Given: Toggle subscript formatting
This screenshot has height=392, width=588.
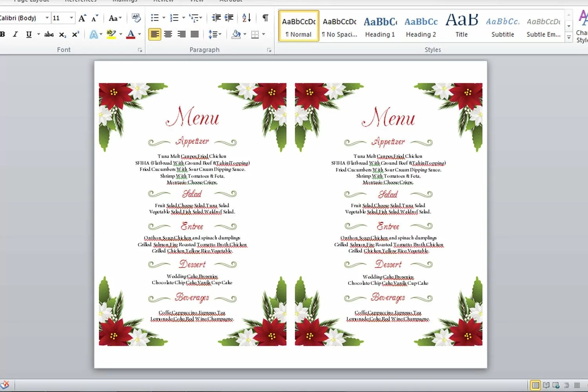Looking at the screenshot, I should coord(62,34).
